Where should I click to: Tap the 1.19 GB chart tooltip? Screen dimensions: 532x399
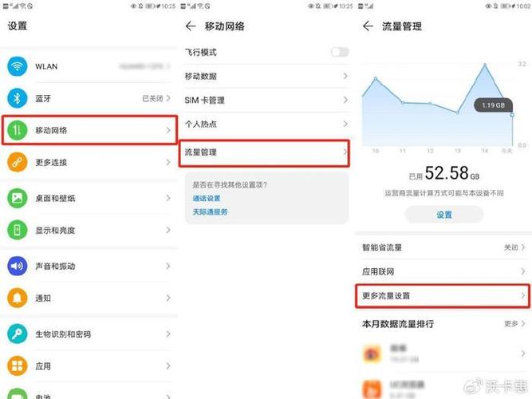click(493, 105)
